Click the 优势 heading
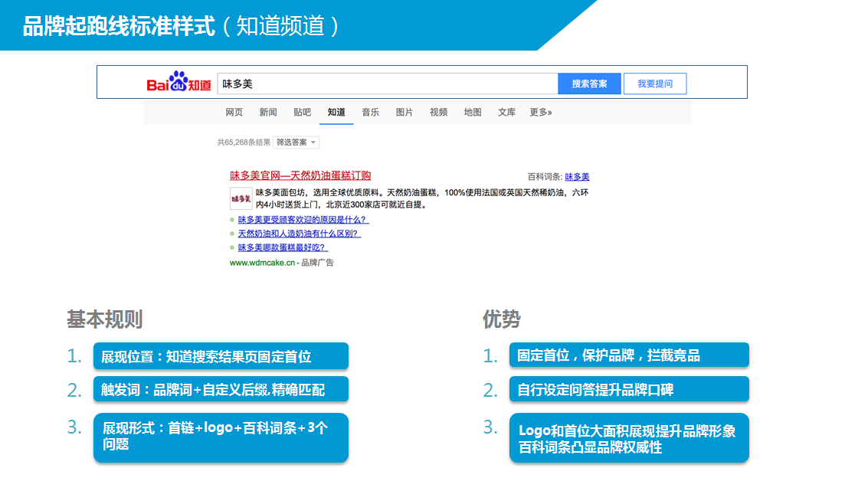 (502, 319)
